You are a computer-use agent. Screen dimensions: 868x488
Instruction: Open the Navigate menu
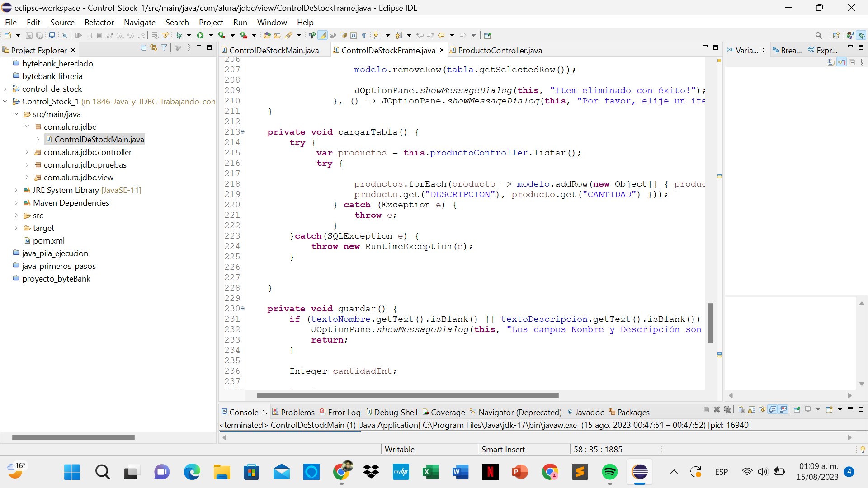(140, 23)
